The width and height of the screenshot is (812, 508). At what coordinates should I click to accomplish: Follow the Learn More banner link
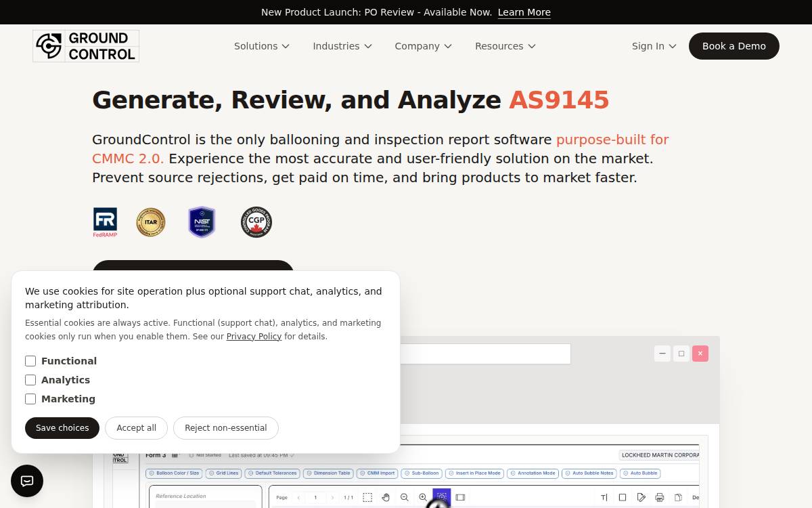click(524, 12)
